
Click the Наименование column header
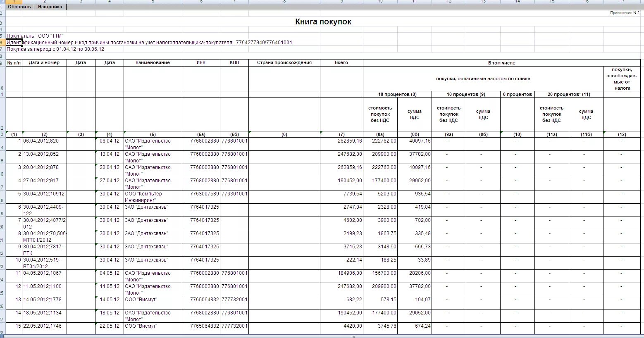coord(153,63)
